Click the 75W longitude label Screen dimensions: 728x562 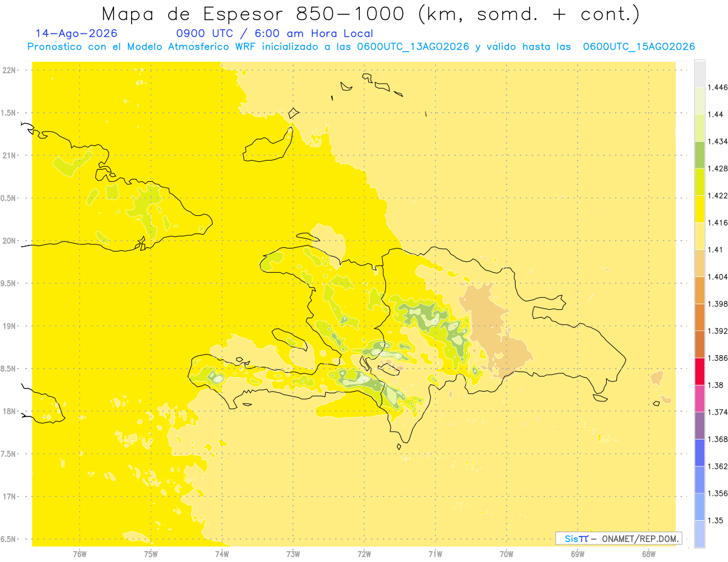click(151, 554)
